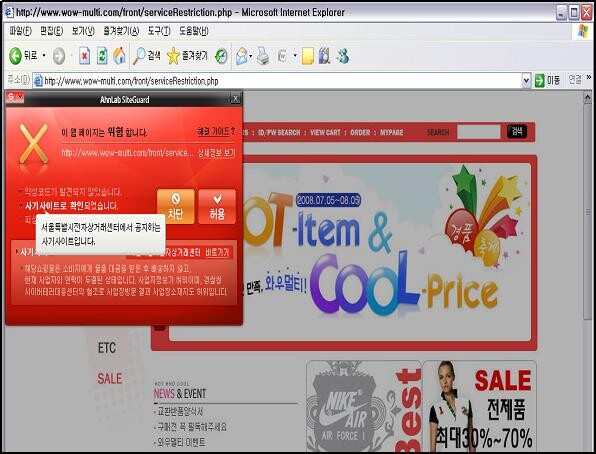Follow the 바로가기 link in warning panel
The width and height of the screenshot is (596, 454).
click(217, 252)
